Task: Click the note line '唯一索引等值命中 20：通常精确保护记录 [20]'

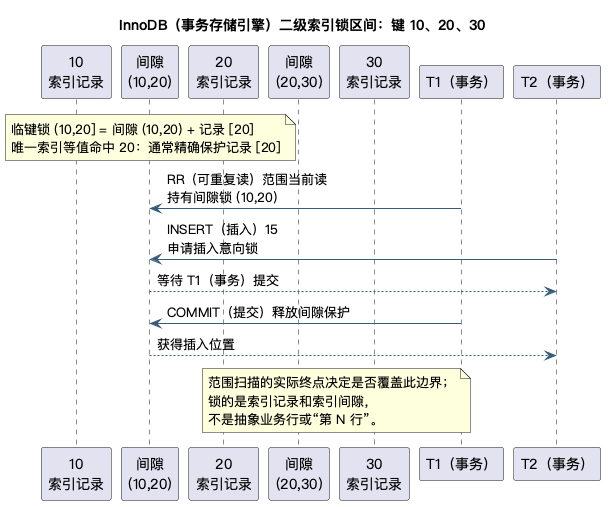Action: [x=146, y=147]
